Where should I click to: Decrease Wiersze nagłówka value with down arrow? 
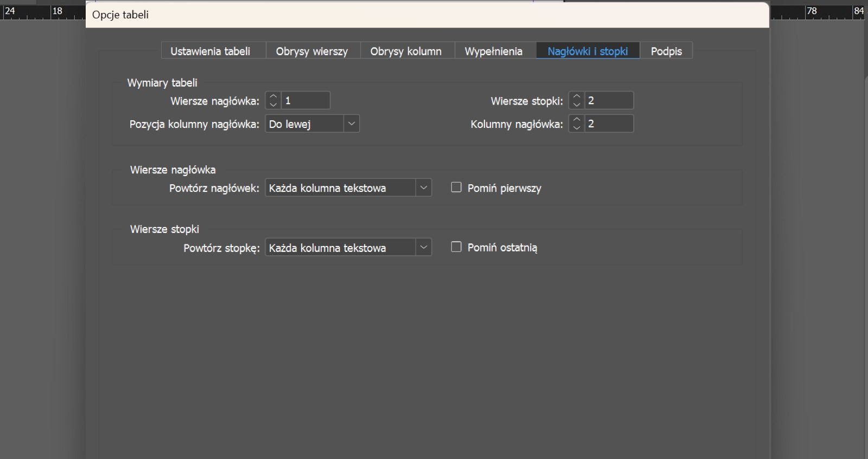[x=273, y=105]
